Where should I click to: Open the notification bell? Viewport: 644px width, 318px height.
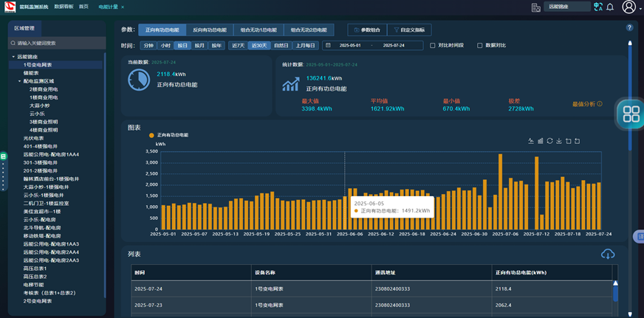(x=610, y=7)
